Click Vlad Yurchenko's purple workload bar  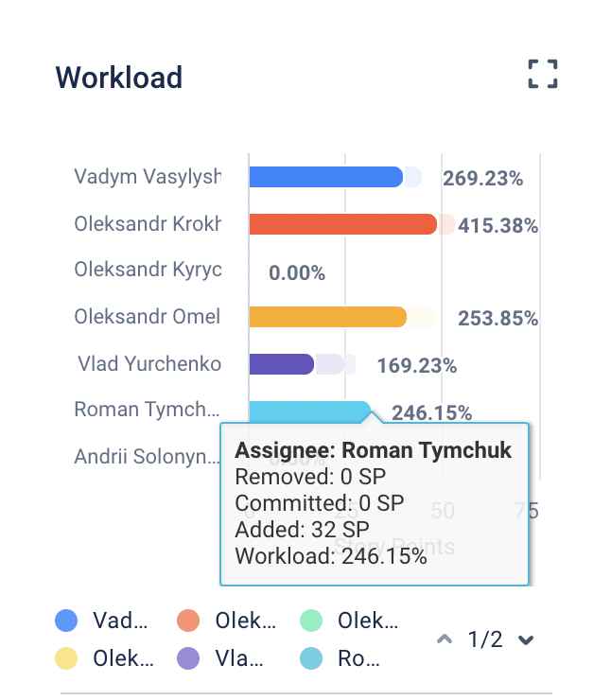(281, 364)
